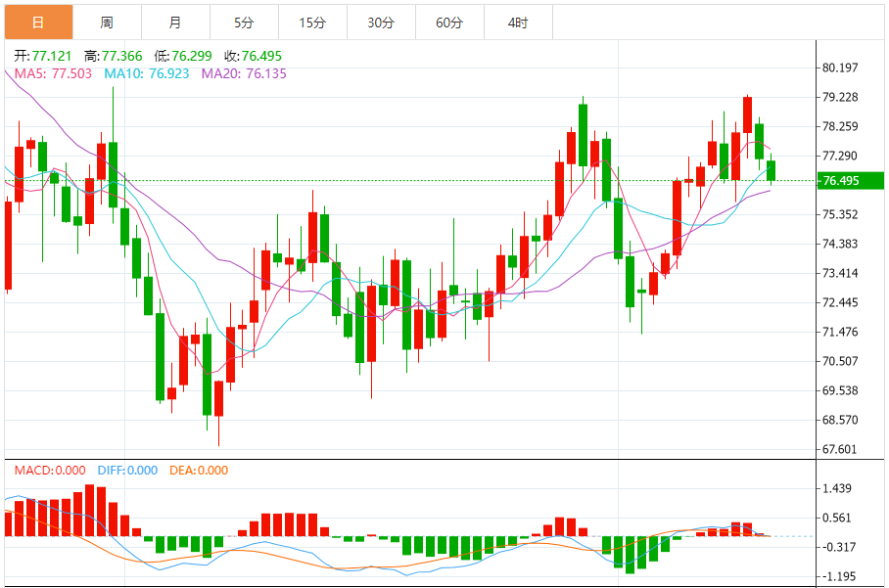889x588 pixels.
Task: Click the 70.507 price axis label
Action: [840, 361]
